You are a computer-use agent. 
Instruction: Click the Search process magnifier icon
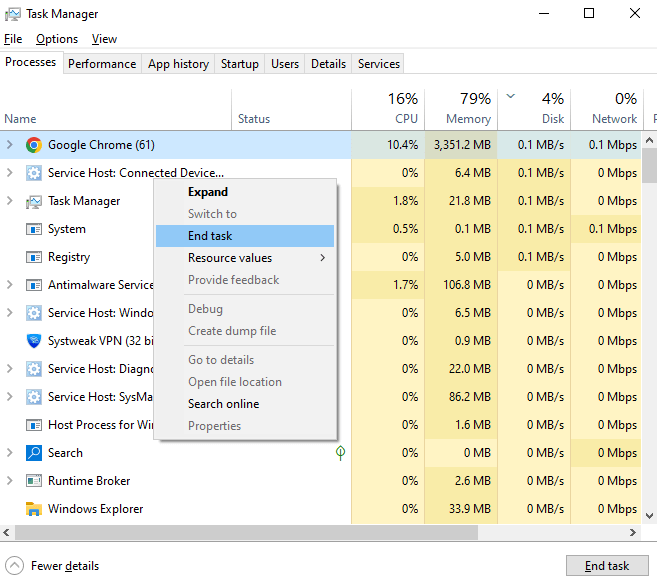pyautogui.click(x=33, y=453)
